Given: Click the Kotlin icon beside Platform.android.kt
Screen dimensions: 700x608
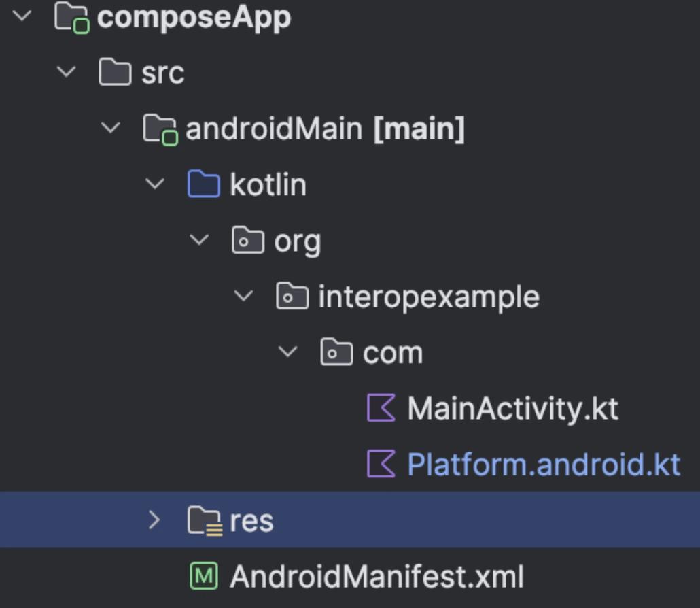Looking at the screenshot, I should [x=381, y=464].
